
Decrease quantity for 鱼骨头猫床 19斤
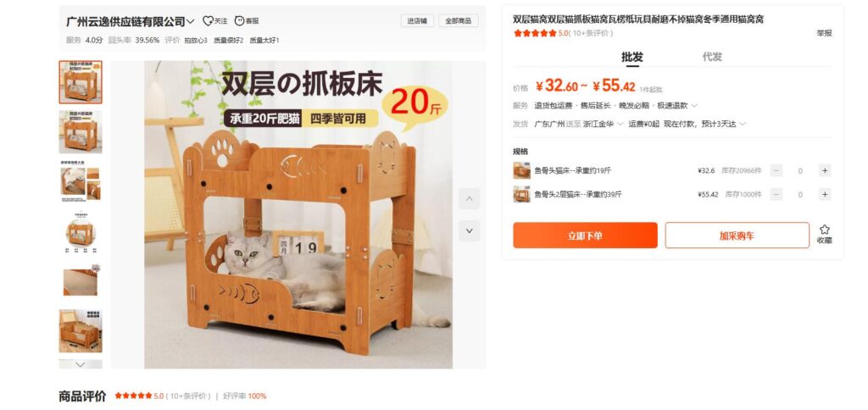[776, 171]
